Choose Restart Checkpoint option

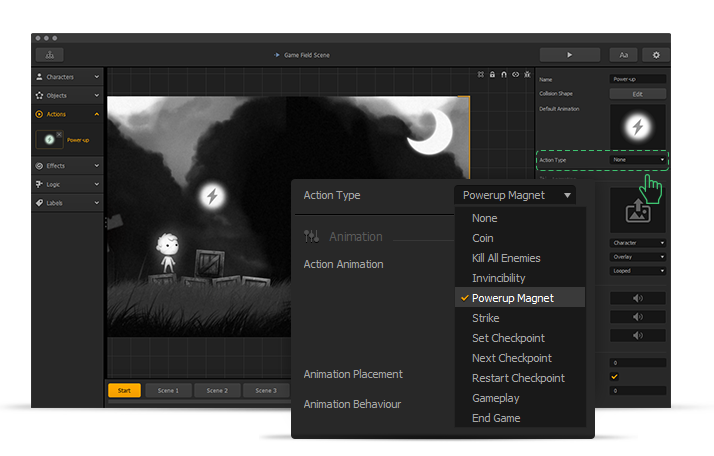[x=520, y=378]
